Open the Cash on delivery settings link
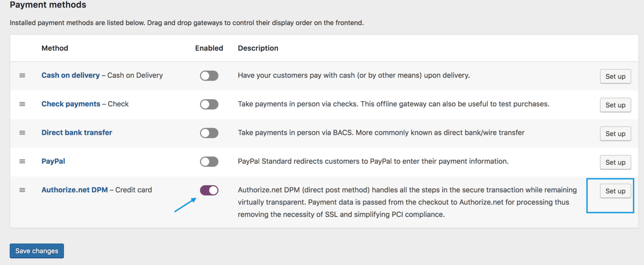This screenshot has width=644, height=265. pyautogui.click(x=70, y=75)
